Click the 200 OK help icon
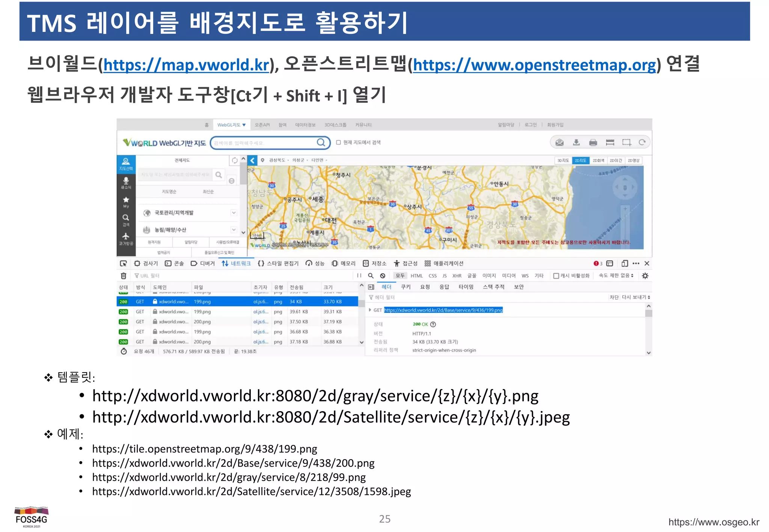The width and height of the screenshot is (769, 532). pos(433,325)
